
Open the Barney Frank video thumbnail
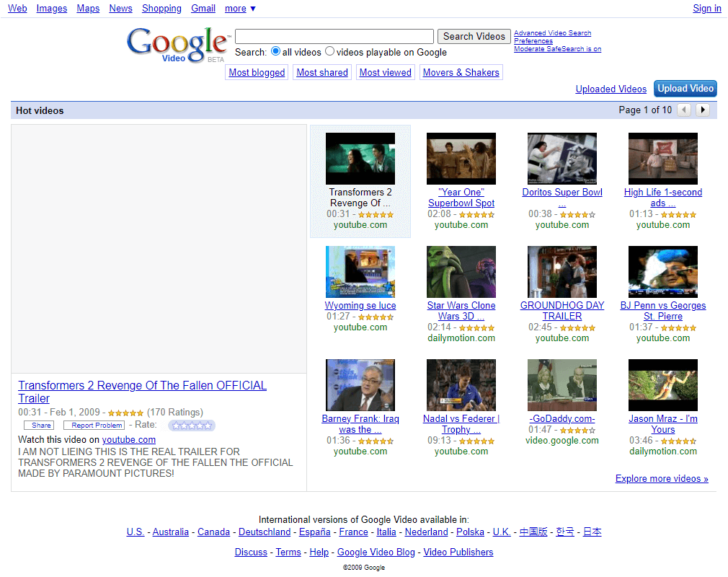[360, 385]
